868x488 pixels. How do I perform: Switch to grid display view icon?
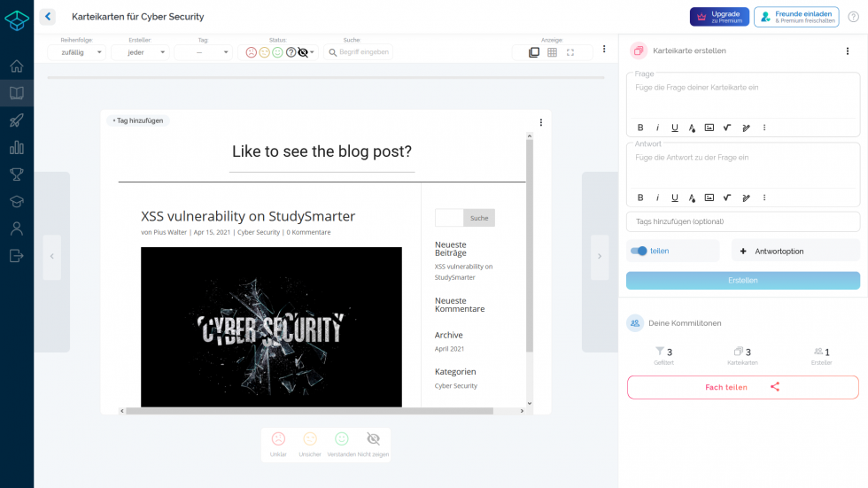point(552,52)
